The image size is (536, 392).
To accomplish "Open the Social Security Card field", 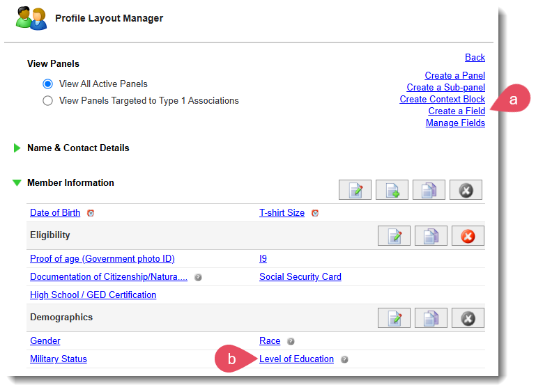I will pyautogui.click(x=300, y=277).
